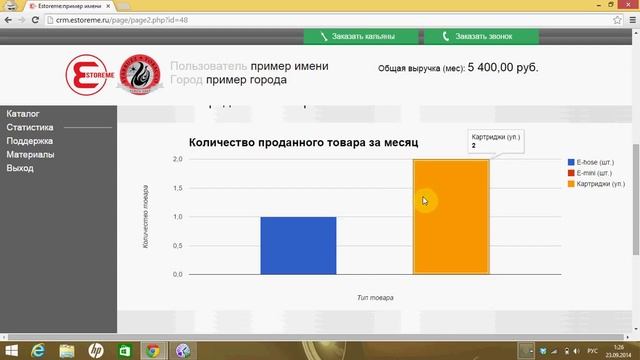Viewport: 640px width, 360px height.
Task: Open the Windows Store taskbar icon
Action: click(124, 351)
